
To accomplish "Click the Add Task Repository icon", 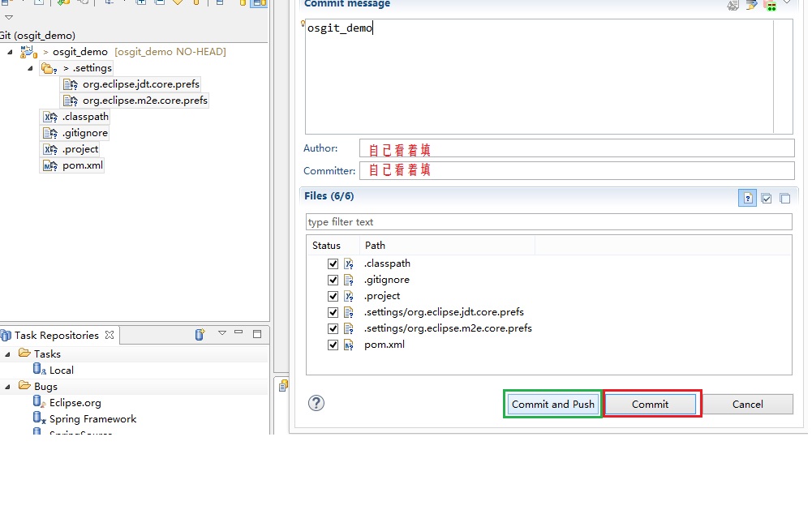I will (x=200, y=334).
